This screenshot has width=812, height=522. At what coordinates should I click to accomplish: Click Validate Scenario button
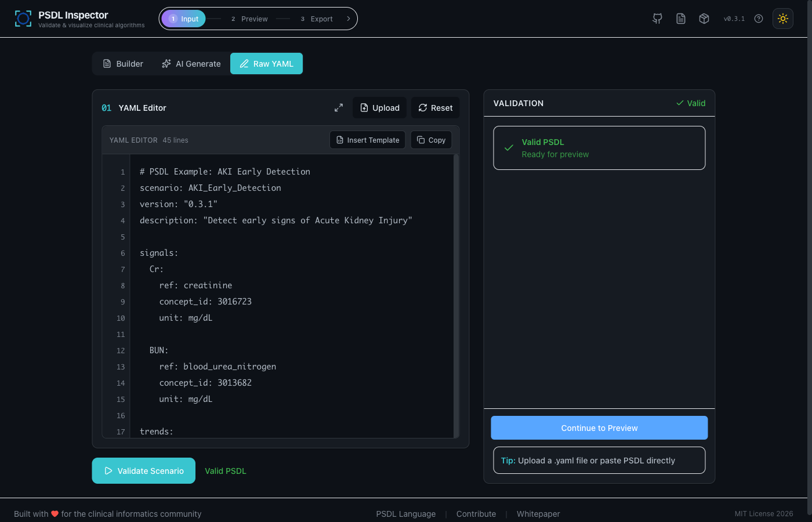point(144,471)
